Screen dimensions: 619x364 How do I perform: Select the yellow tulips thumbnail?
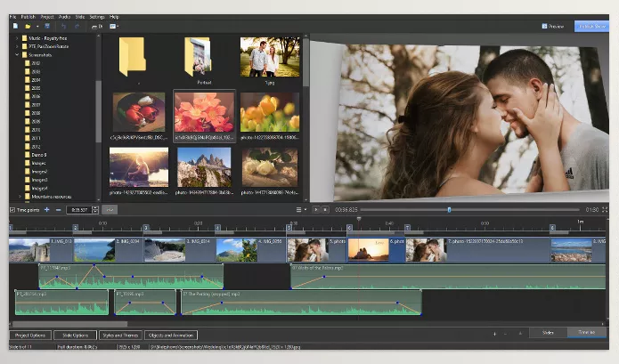click(270, 112)
